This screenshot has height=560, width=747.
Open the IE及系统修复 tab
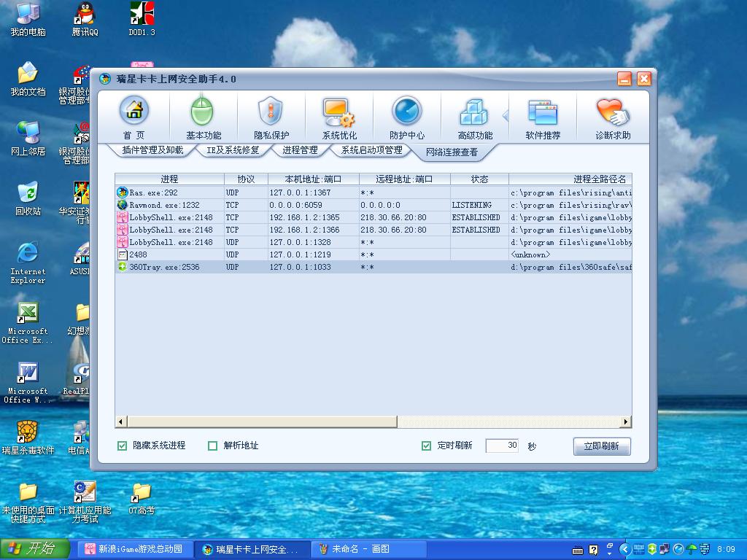click(x=232, y=150)
